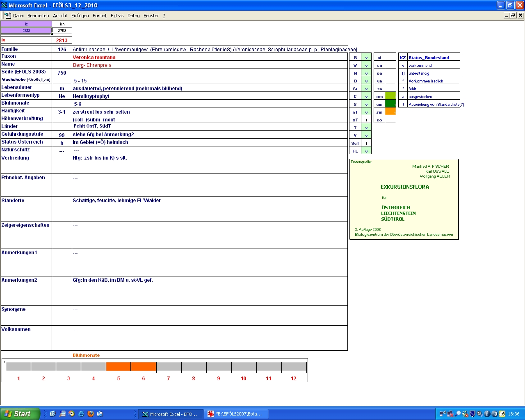Screen dimensions: 525x420
Task: Select the Gefährdungsstufe code 99
Action: tap(62, 135)
